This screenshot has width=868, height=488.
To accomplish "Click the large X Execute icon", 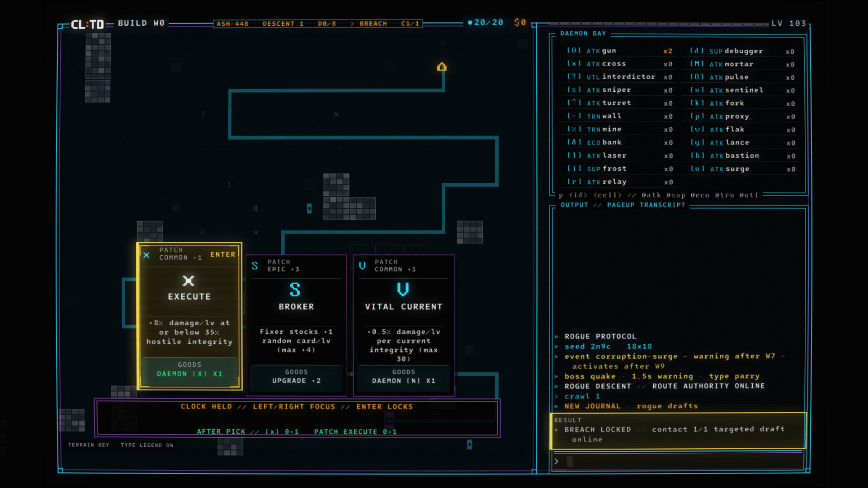I will (189, 281).
